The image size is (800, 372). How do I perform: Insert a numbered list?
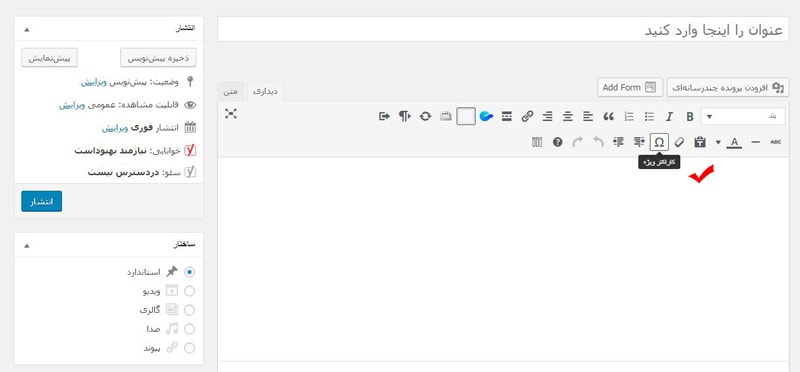(629, 117)
